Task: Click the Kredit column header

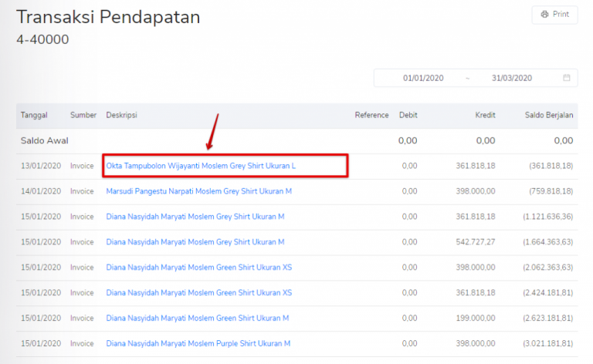Action: point(485,115)
